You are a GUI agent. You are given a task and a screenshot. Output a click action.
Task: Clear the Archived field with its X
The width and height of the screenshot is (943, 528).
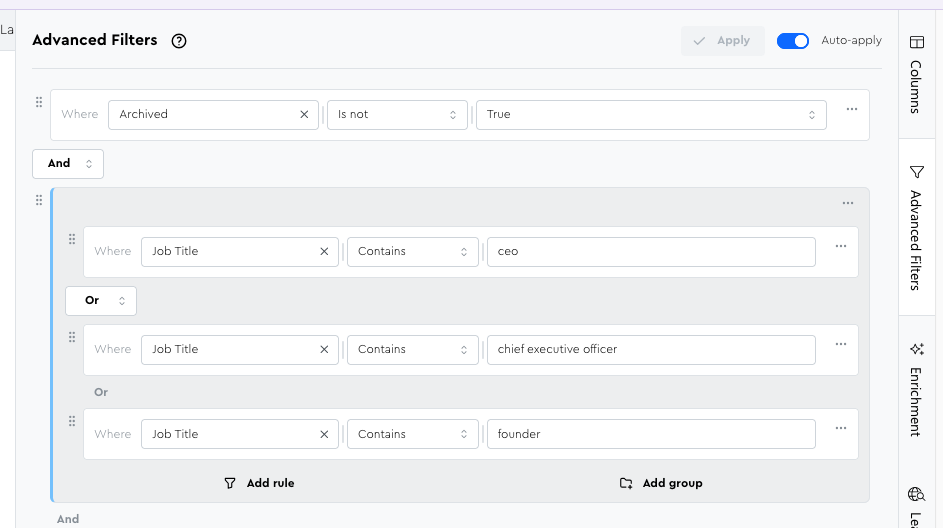point(304,115)
